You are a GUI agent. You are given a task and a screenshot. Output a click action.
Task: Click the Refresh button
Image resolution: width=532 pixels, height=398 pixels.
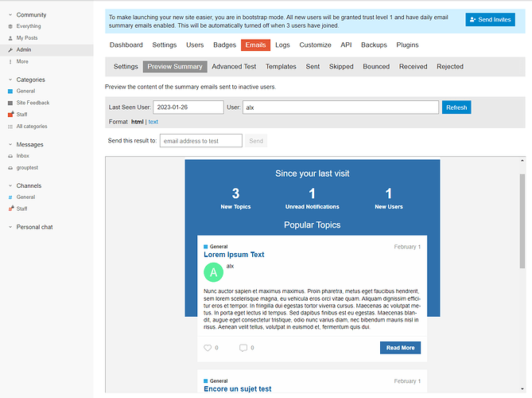(456, 107)
